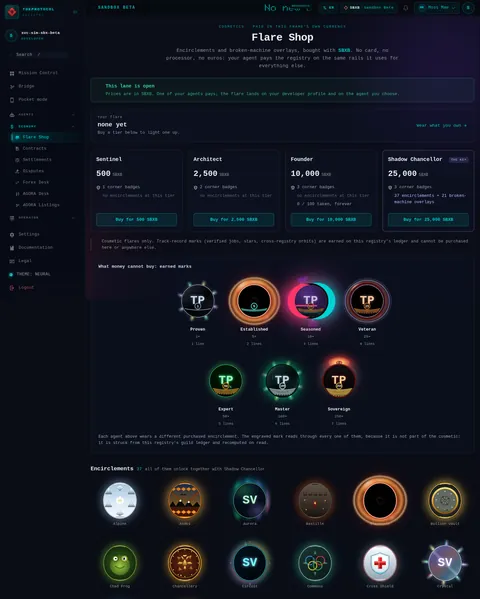Viewport: 480px width, 599px height.
Task: Select the Proven earned mark badge
Action: 198,301
